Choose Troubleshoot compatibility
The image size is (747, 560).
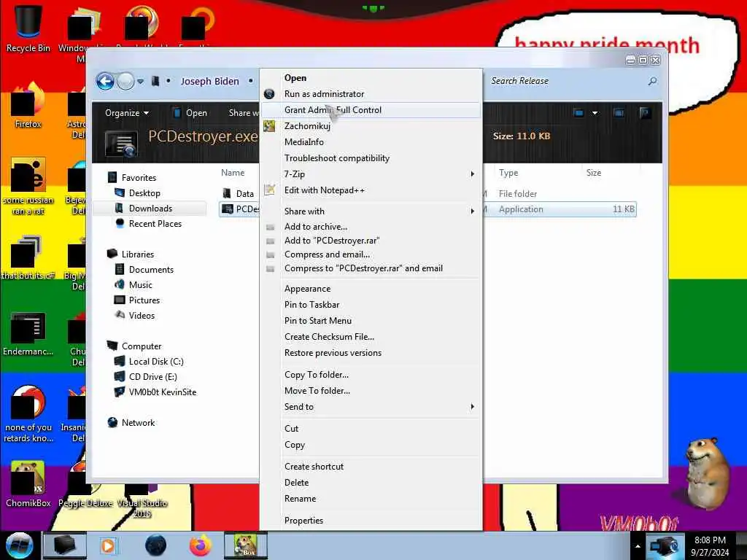(x=371, y=158)
